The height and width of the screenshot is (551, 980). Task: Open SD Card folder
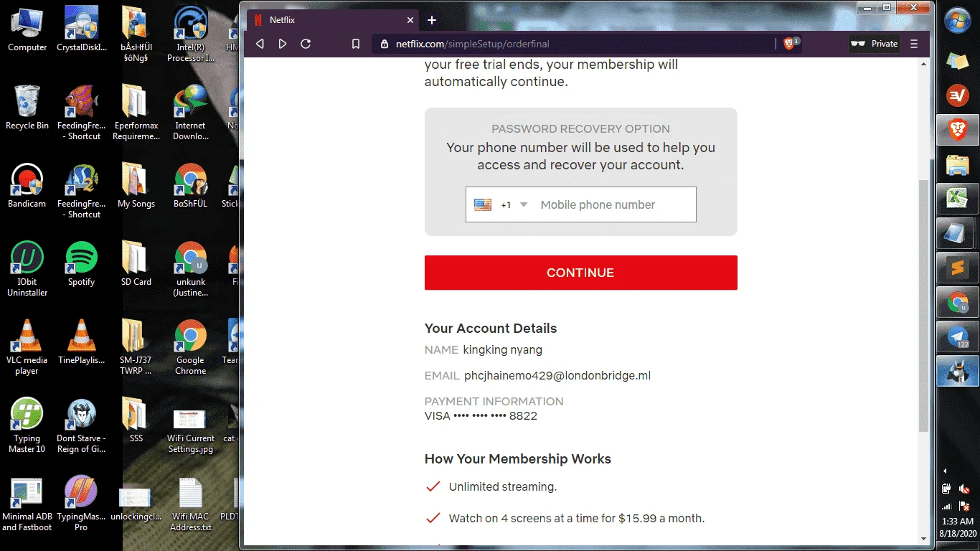click(136, 263)
